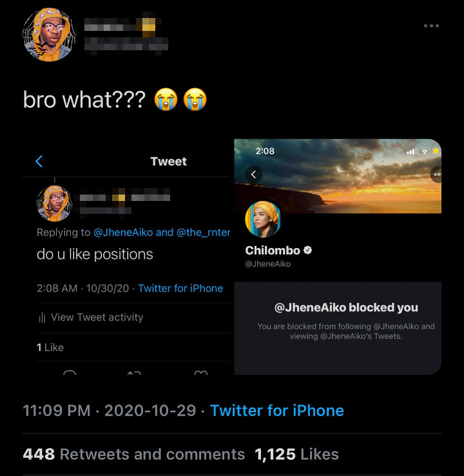Image resolution: width=464 pixels, height=476 pixels.
Task: Select View Tweet activity
Action: click(x=97, y=317)
